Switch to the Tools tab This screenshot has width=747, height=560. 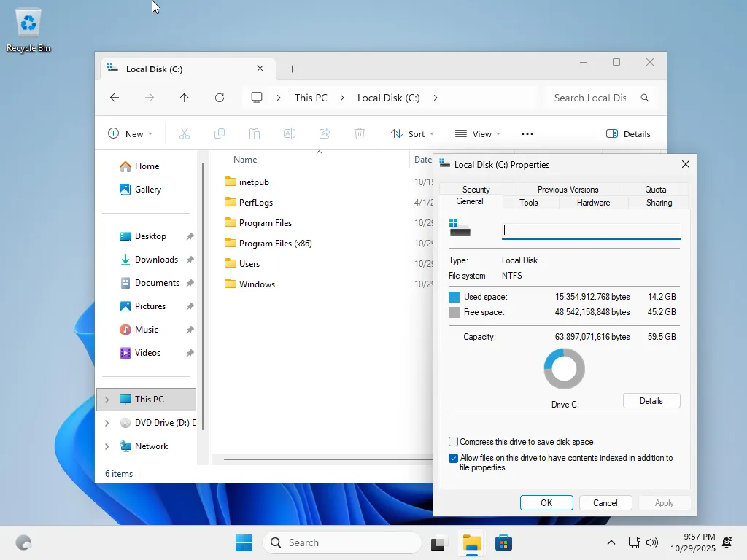tap(528, 203)
